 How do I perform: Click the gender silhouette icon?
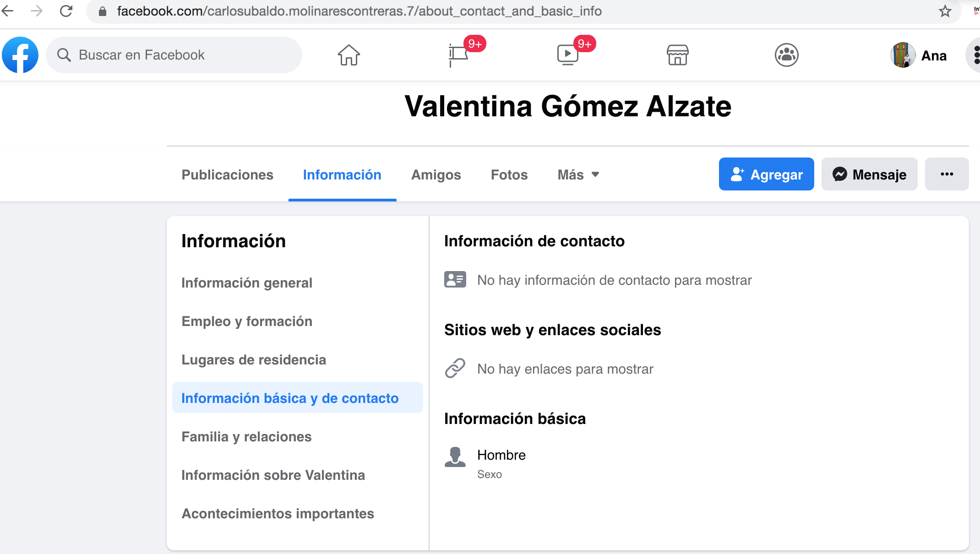click(x=455, y=456)
